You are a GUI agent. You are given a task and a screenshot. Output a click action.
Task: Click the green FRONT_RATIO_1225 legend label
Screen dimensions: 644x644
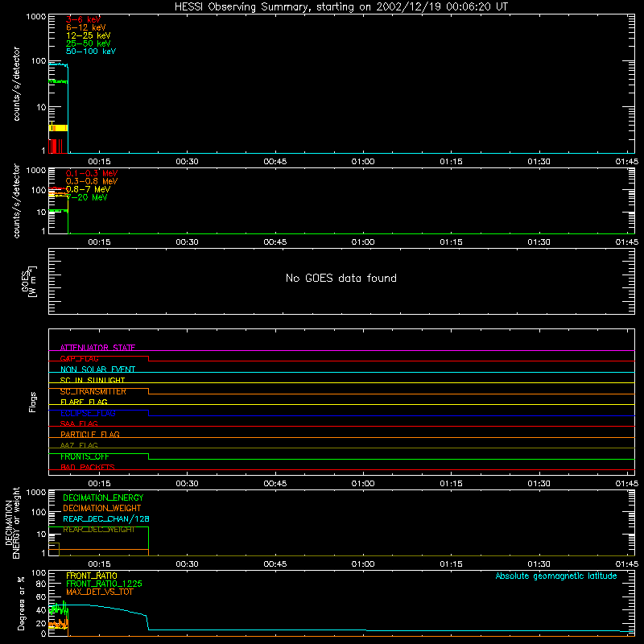click(104, 584)
